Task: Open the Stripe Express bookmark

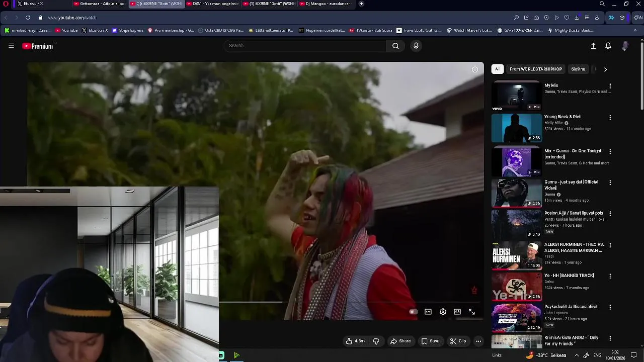Action: (x=128, y=30)
